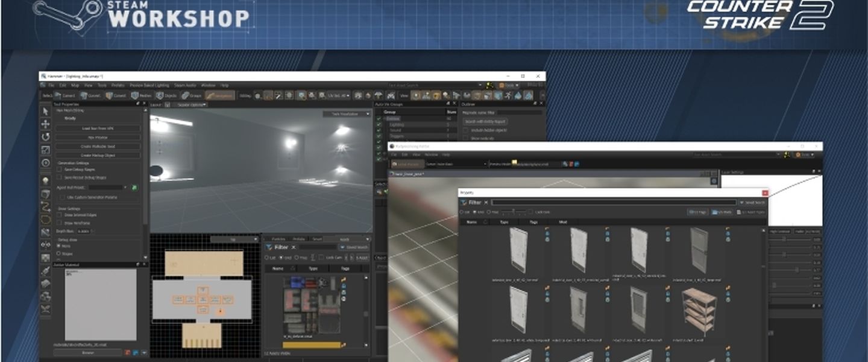Toggle Draw Internal Edges checkbox
This screenshot has width=868, height=362.
(x=59, y=215)
